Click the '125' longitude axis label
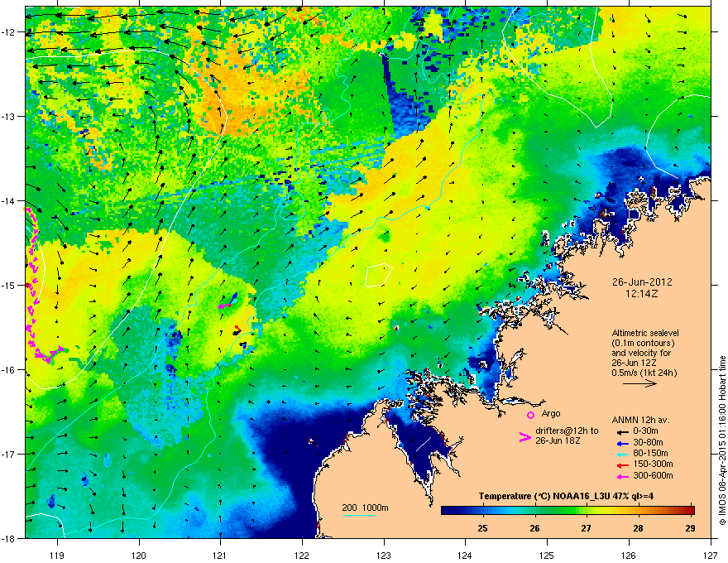This screenshot has width=728, height=563. coord(547,555)
